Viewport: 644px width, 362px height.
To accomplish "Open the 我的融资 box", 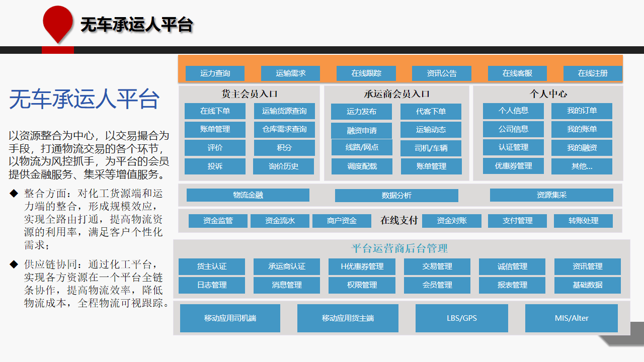I will coord(582,148).
